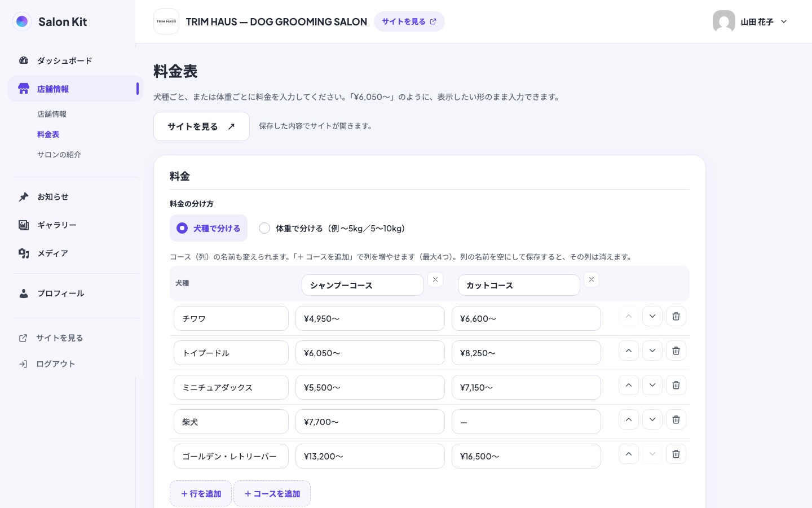Select 店舗情報 main sidebar section
812x508 pixels.
coord(76,89)
